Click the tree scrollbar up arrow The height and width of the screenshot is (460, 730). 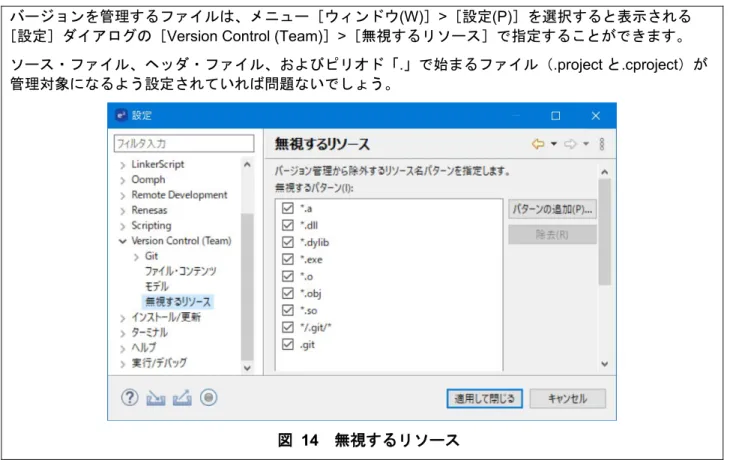(247, 165)
